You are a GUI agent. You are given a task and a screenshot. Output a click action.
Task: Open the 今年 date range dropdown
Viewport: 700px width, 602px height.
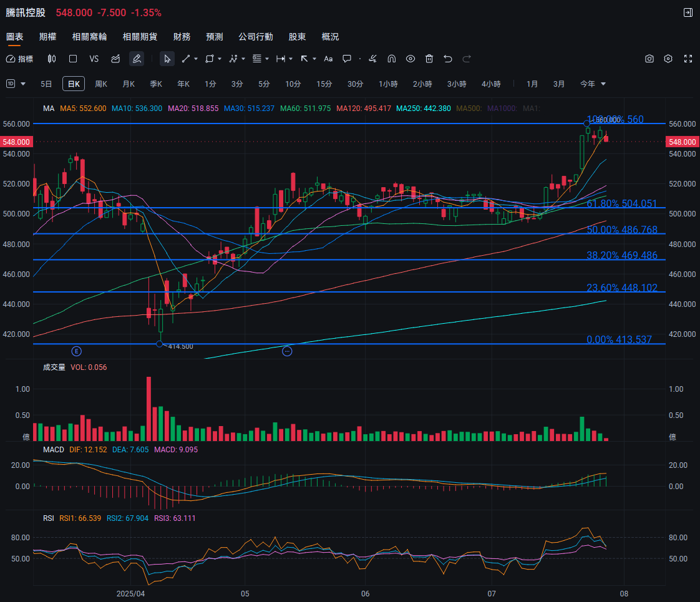pos(593,84)
